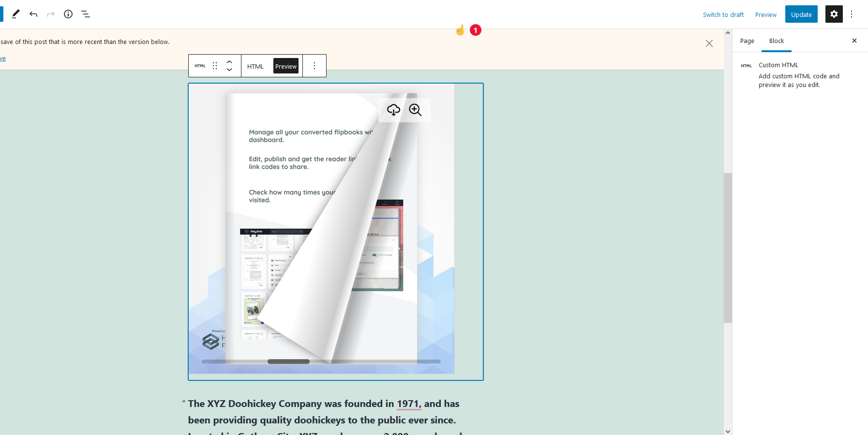Zoom the flipbook using the magnifier icon

point(415,110)
